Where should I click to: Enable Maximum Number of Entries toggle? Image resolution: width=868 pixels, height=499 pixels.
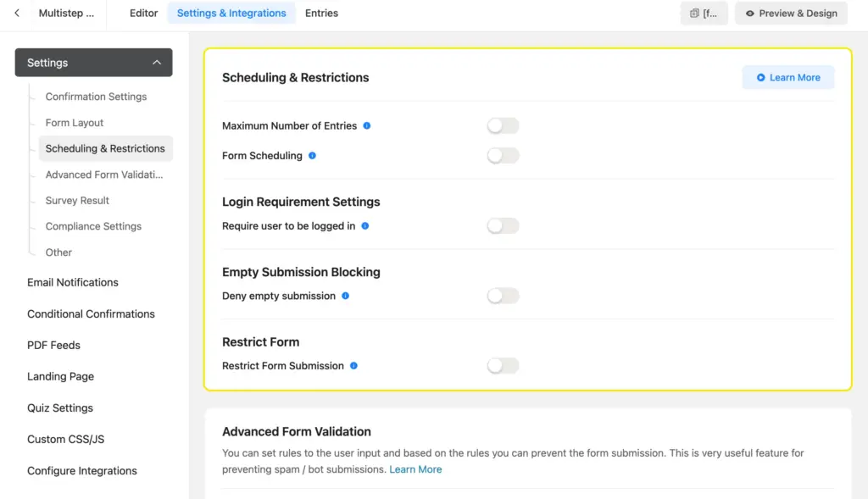tap(503, 126)
